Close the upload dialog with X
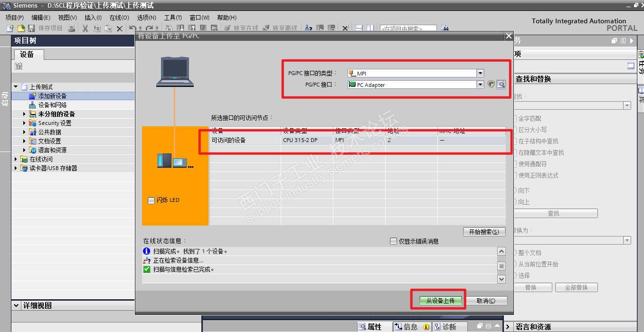Viewport: 644px width, 332px height. click(509, 36)
